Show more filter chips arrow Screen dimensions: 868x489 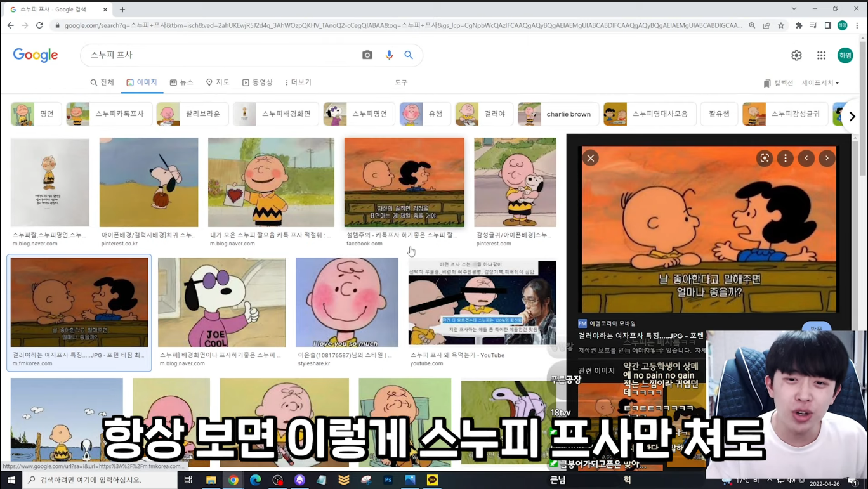[x=852, y=116]
